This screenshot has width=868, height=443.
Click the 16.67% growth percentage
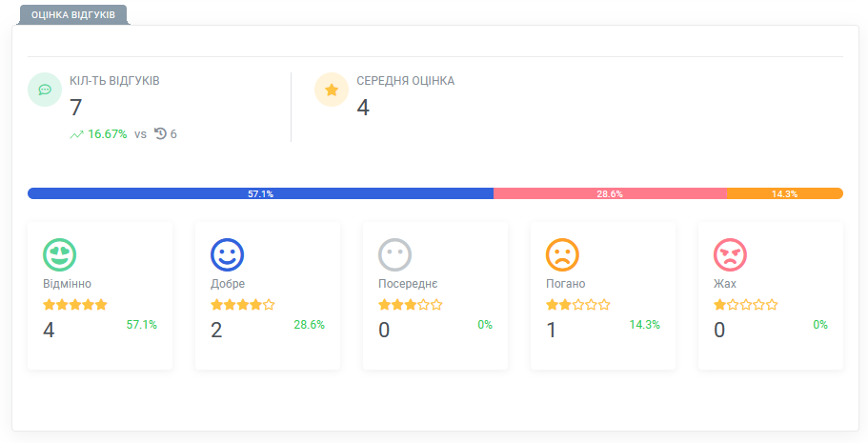tap(108, 134)
